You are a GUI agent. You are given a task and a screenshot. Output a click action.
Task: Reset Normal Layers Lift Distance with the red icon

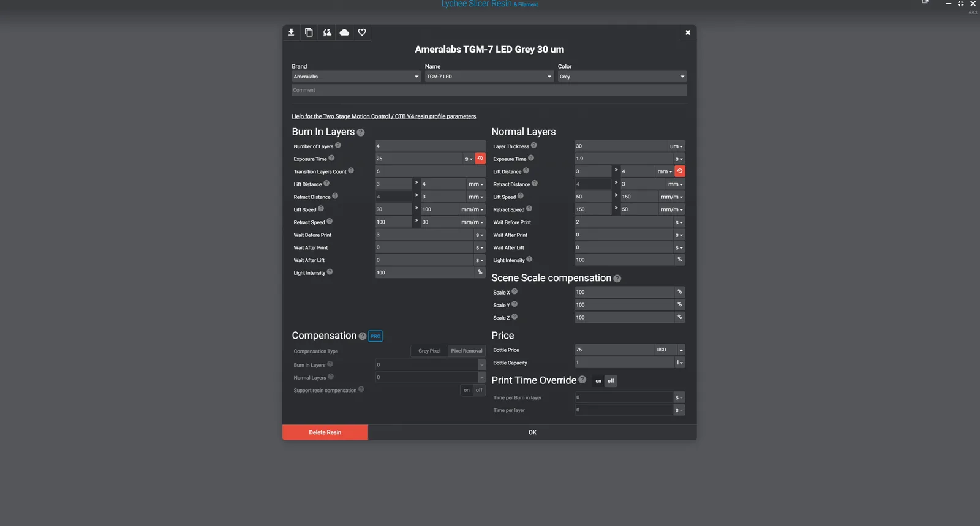pyautogui.click(x=680, y=171)
